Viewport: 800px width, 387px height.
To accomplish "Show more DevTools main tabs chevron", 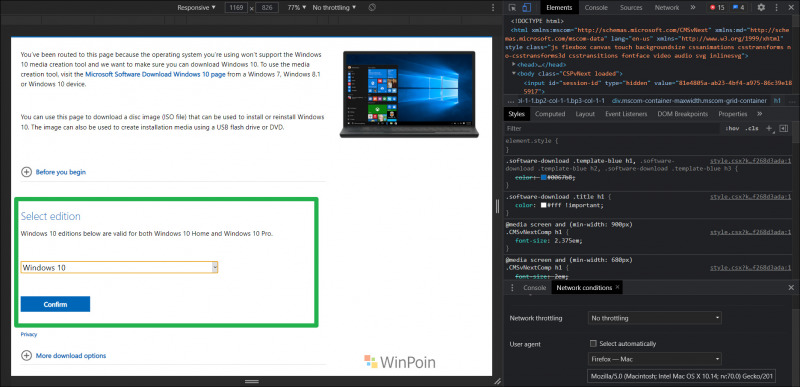I will coord(692,8).
